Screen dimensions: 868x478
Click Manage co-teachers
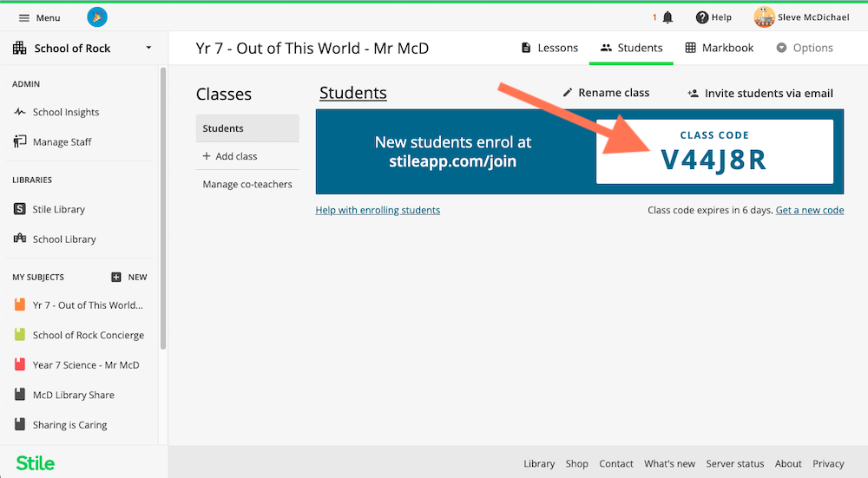pyautogui.click(x=247, y=184)
